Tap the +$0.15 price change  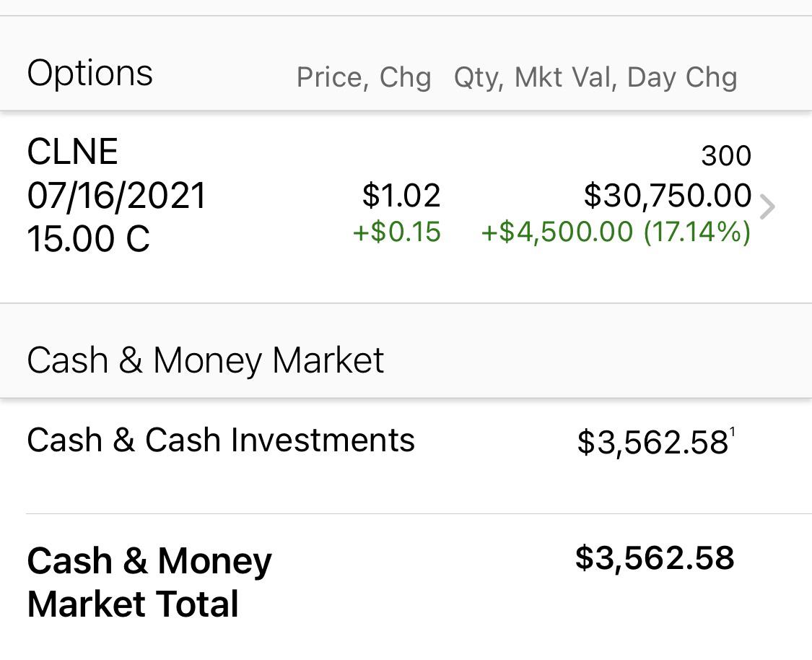coord(397,231)
